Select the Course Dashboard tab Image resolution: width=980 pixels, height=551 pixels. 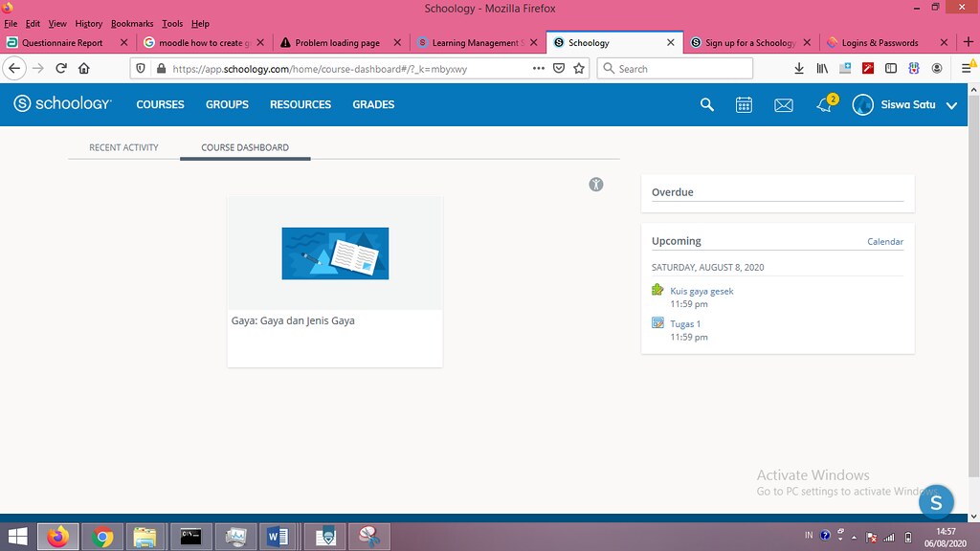coord(245,147)
